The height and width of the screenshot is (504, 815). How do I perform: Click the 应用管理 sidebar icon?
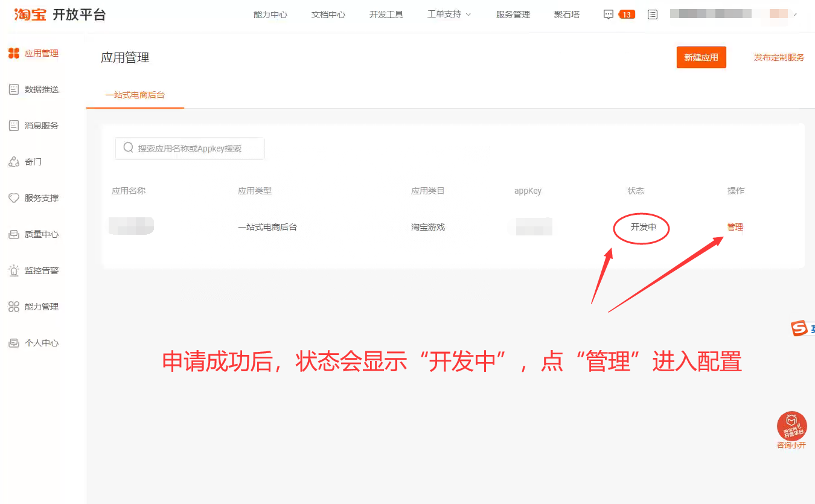pyautogui.click(x=14, y=53)
